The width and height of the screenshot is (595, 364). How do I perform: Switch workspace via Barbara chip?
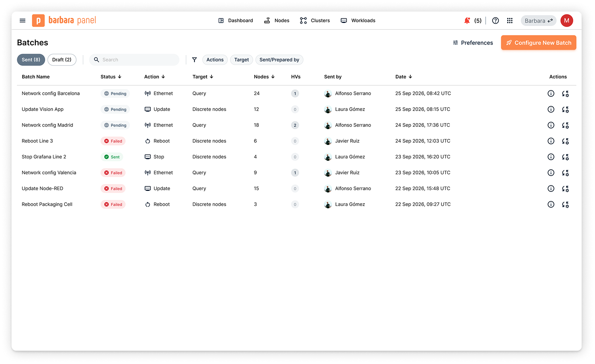pos(538,21)
